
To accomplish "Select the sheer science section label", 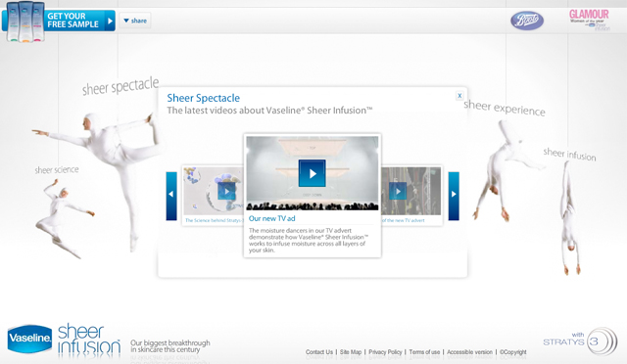I will coord(57,170).
